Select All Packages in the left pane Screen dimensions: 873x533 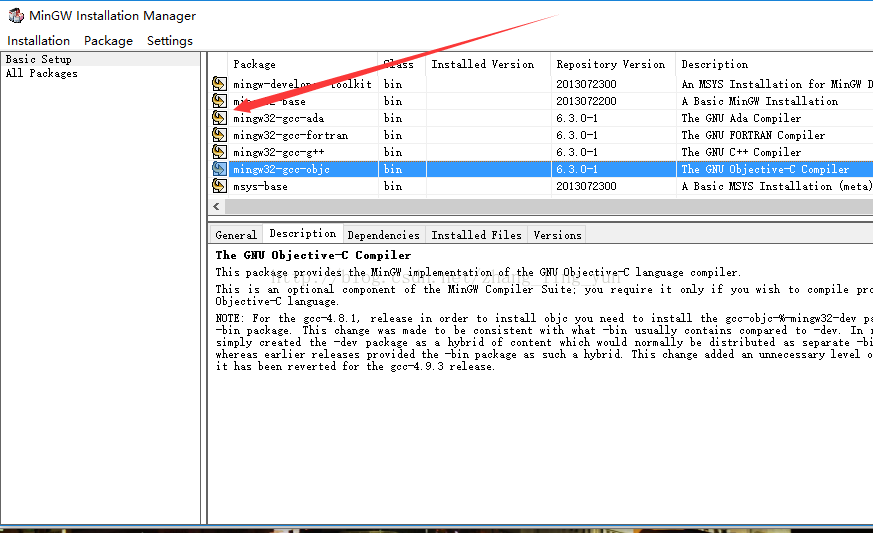(42, 73)
